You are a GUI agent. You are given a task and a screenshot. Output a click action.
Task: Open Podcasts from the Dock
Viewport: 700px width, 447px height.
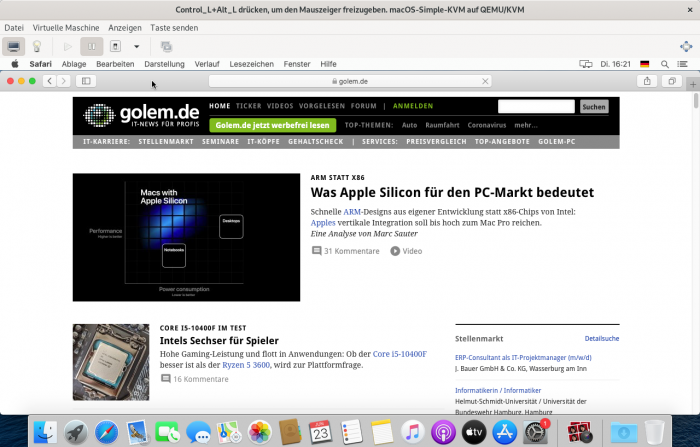443,432
